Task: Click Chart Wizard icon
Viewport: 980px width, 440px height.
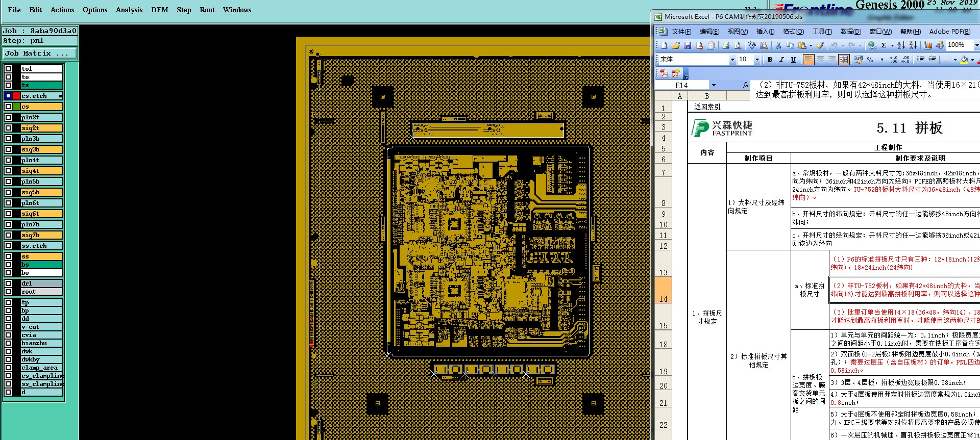Action: coord(928,45)
